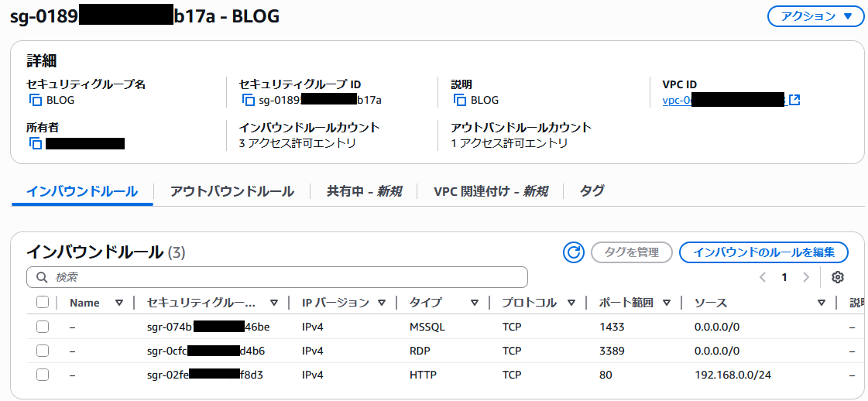
Task: Copy the description BLOG value
Action: pos(460,100)
